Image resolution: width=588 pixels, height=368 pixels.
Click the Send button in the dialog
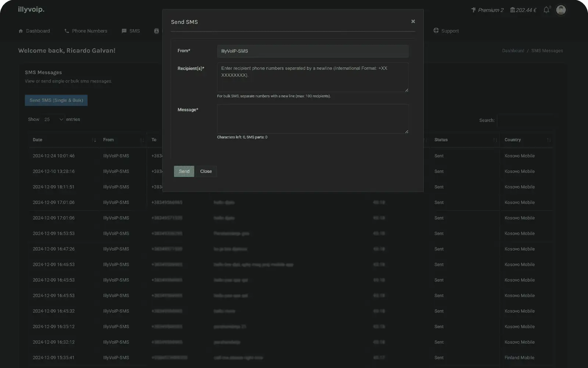point(184,171)
